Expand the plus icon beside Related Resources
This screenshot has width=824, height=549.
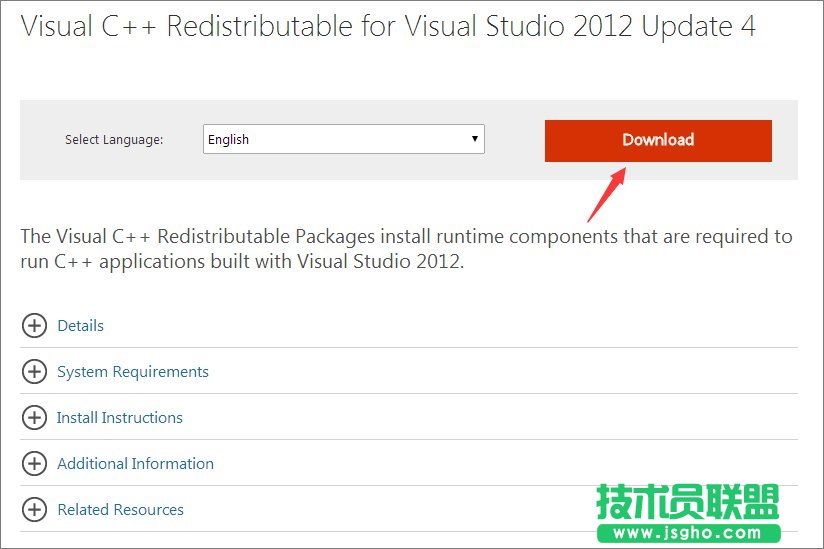coord(34,510)
